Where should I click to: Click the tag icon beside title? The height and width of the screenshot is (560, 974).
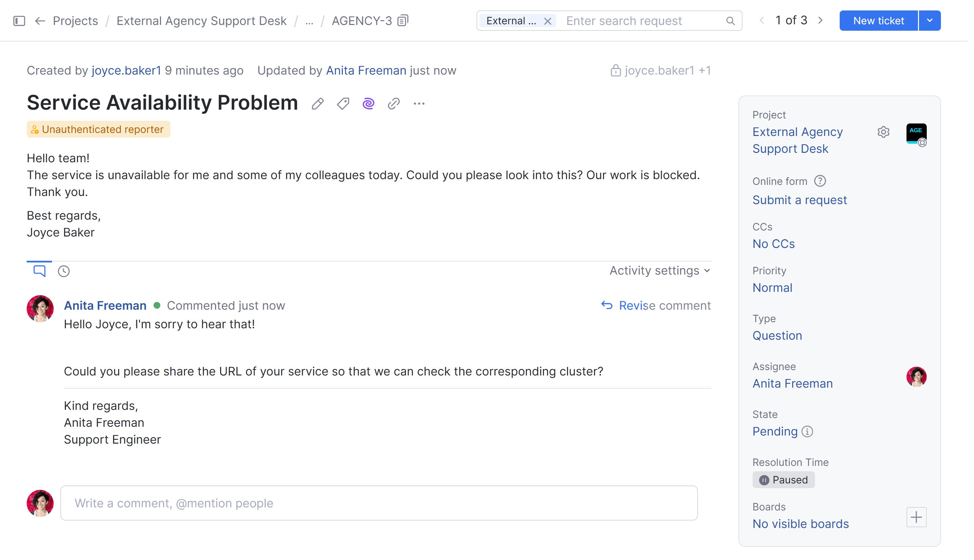click(x=343, y=104)
